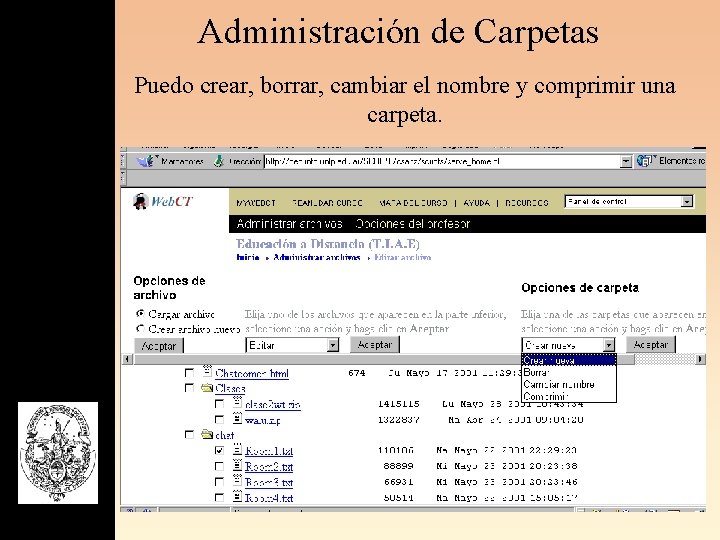Open MAPA DEL CURSO in the top menu
Screen dimensions: 720x540
pyautogui.click(x=413, y=202)
